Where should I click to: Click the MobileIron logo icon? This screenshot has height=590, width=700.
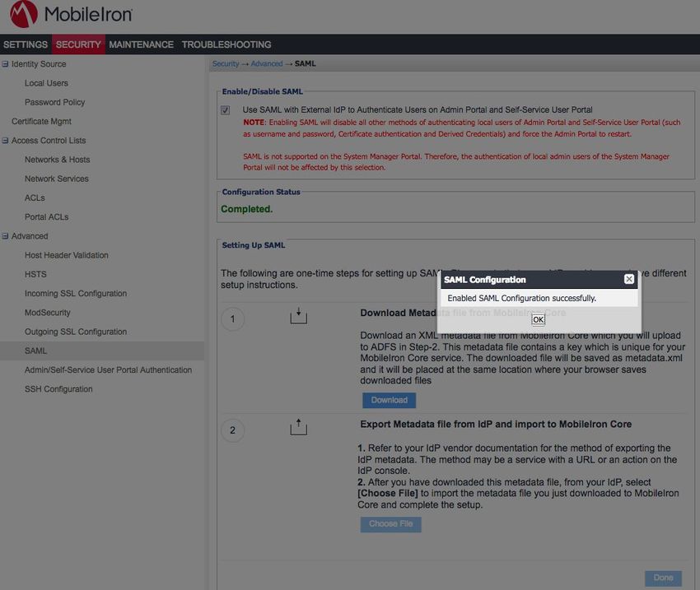click(24, 14)
